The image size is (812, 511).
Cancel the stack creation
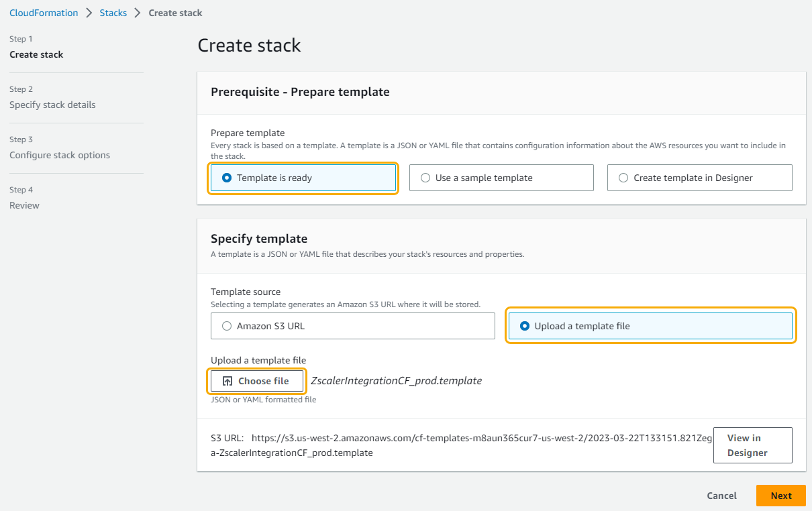[x=721, y=496]
